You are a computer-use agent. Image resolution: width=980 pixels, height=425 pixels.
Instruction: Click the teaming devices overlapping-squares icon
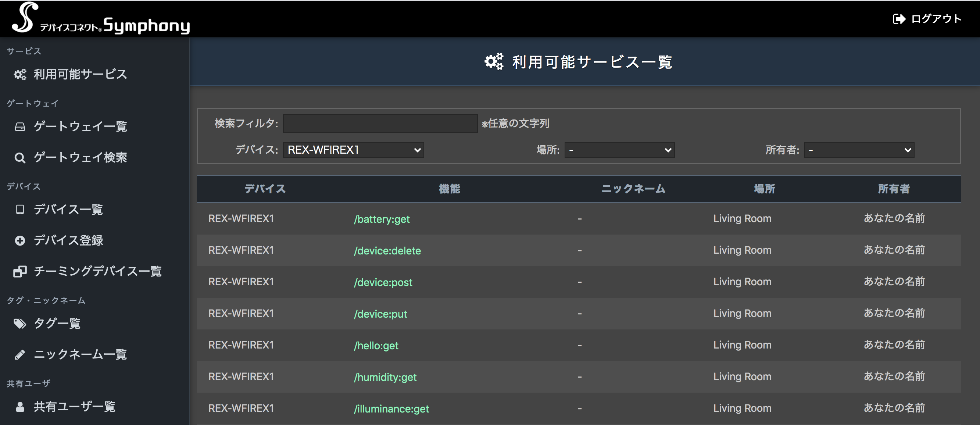pos(20,271)
